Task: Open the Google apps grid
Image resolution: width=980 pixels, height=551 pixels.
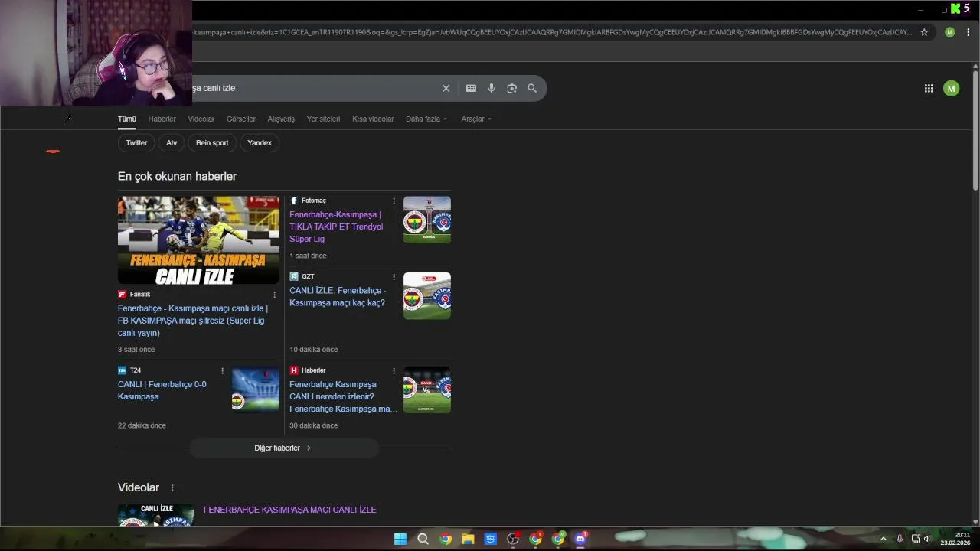Action: (929, 88)
